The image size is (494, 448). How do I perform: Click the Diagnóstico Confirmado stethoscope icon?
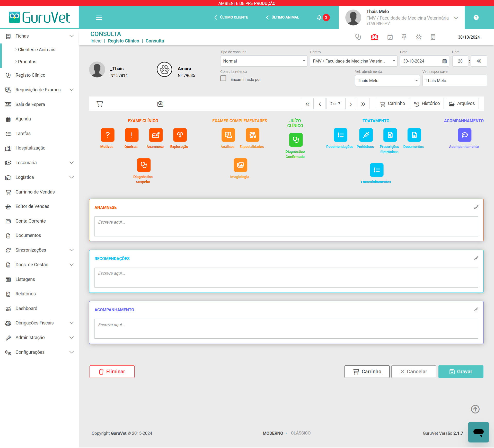[296, 140]
